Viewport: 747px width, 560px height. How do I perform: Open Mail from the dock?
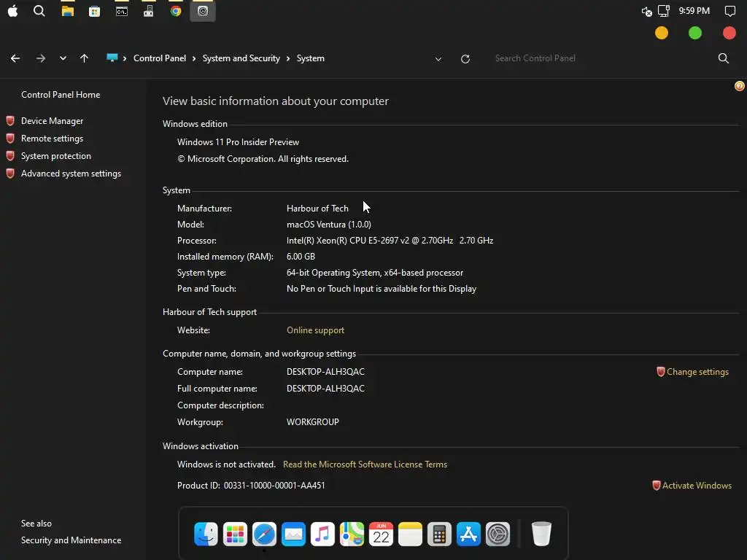pos(293,533)
